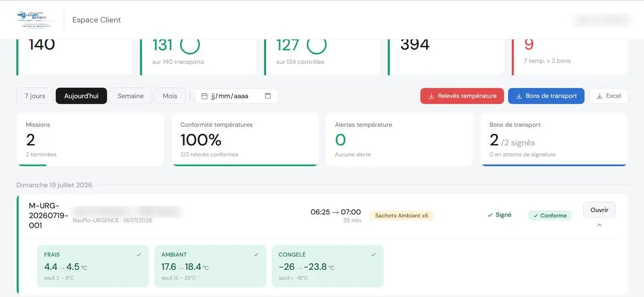Click the calendar icon in date field
644x297 pixels.
[x=204, y=96]
